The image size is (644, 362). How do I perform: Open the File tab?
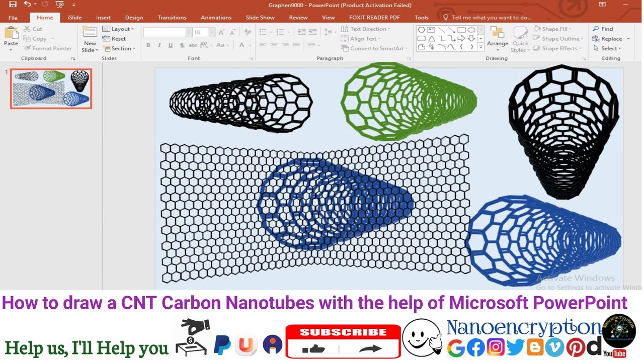pos(13,18)
